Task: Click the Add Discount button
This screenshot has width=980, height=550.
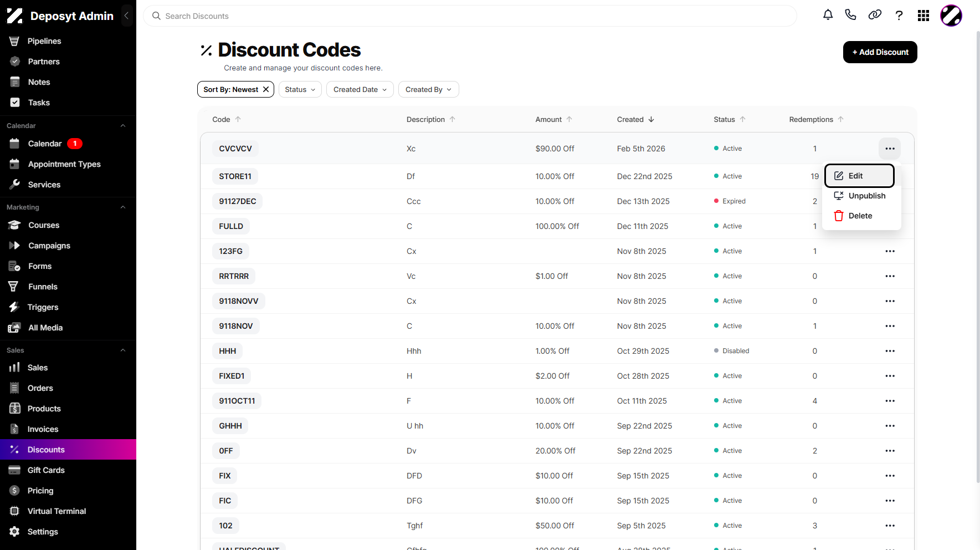Action: 880,52
